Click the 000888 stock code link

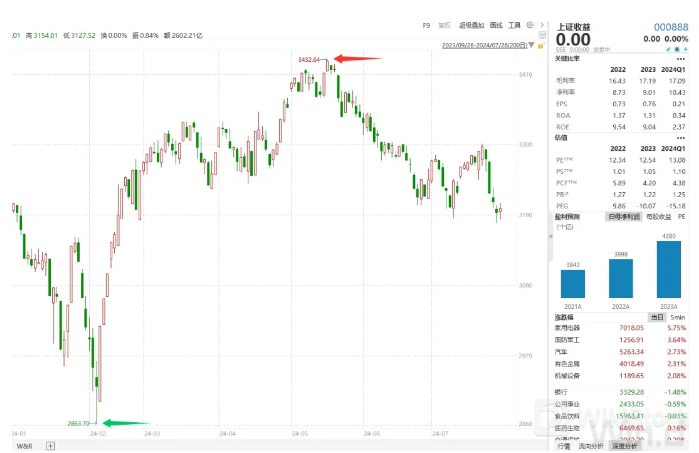click(669, 27)
